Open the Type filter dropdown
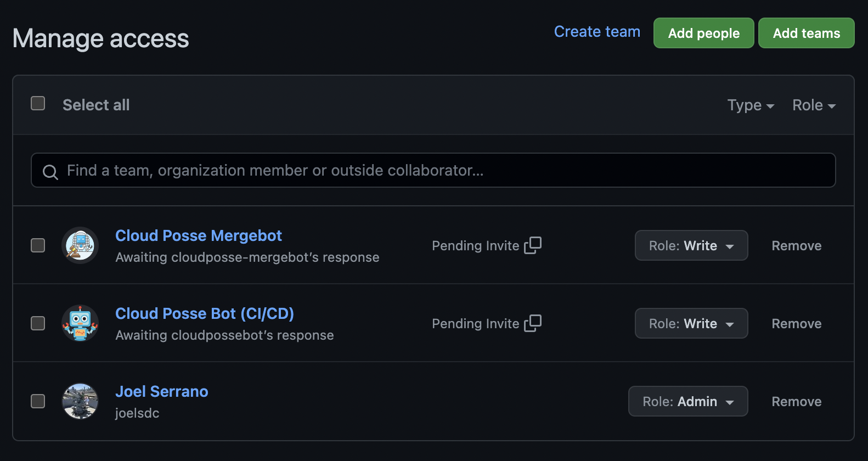This screenshot has width=868, height=461. pyautogui.click(x=751, y=105)
